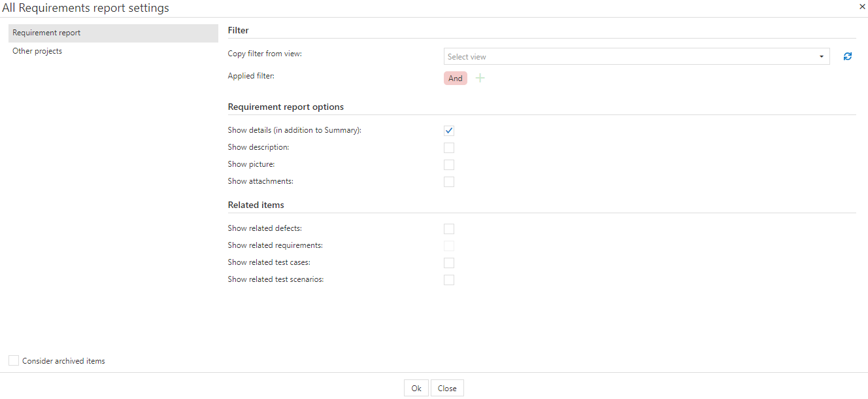Open the Select view dropdown
Viewport: 868px width, 399px height.
tap(631, 57)
